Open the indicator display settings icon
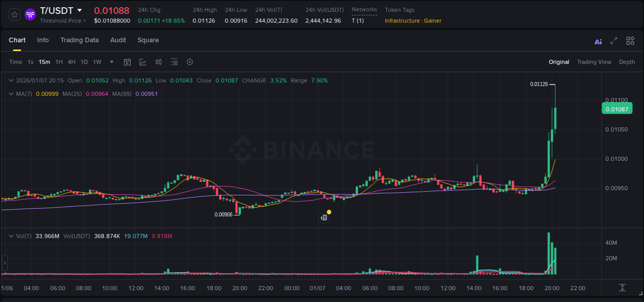The image size is (644, 302). coord(174,61)
